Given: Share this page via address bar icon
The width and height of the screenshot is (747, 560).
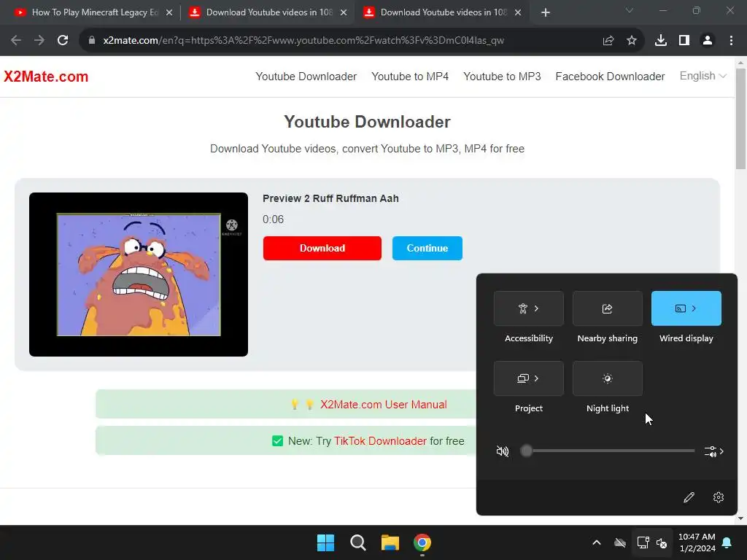Looking at the screenshot, I should 608,41.
